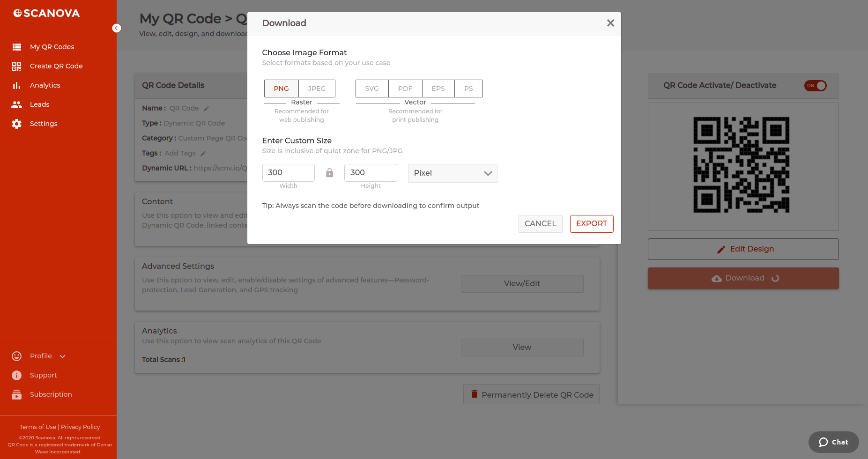The image size is (868, 459).
Task: Open My QR Codes in sidebar
Action: [52, 47]
